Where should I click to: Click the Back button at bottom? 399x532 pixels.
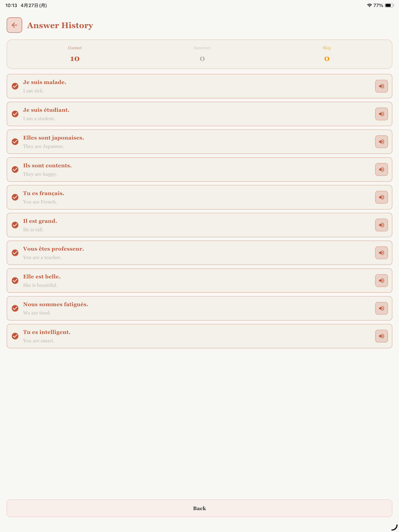point(199,508)
